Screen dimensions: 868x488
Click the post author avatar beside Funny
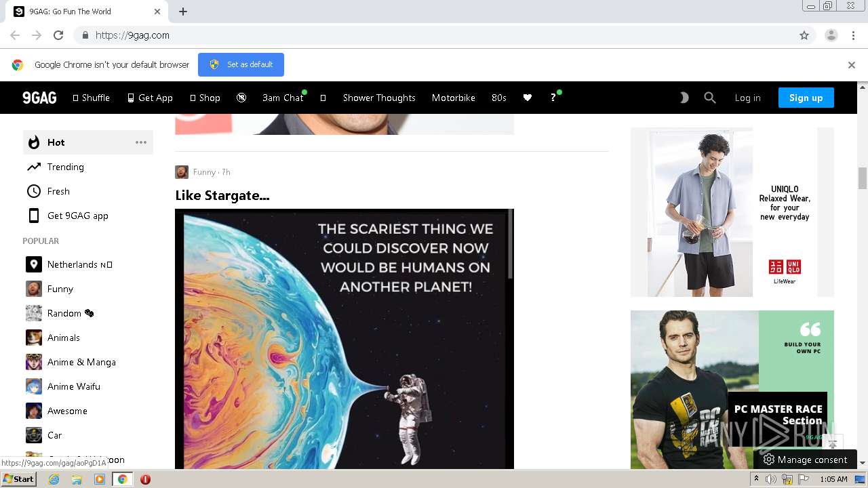(x=182, y=172)
